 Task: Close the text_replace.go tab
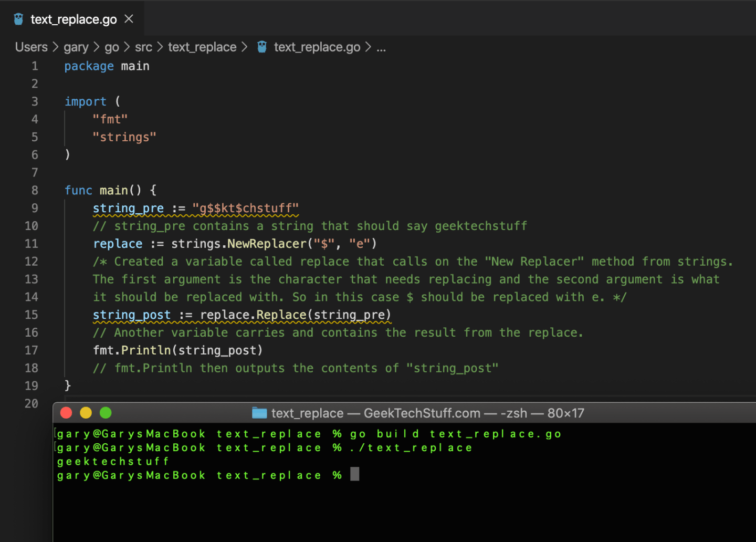coord(129,19)
